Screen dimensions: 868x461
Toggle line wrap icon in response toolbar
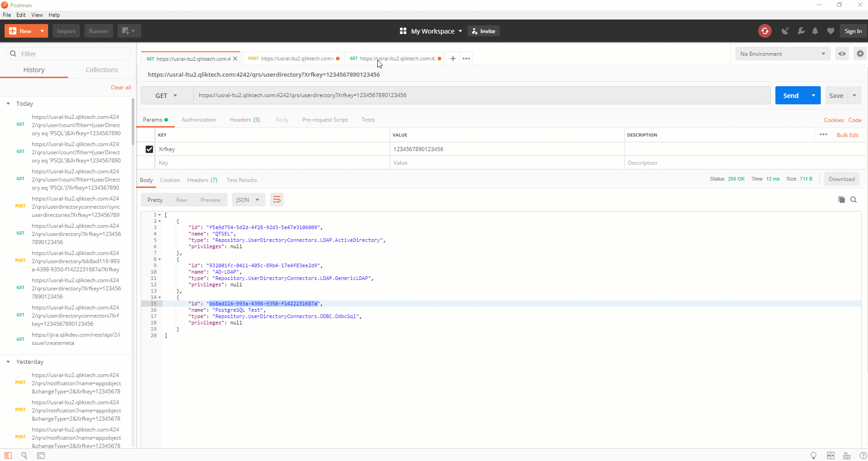point(277,200)
